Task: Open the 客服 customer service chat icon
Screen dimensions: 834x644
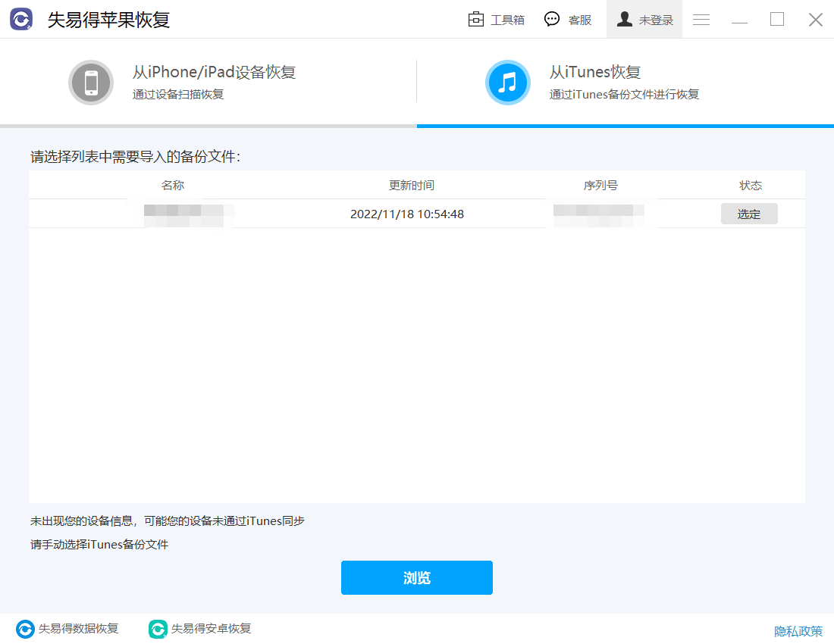Action: [x=552, y=19]
